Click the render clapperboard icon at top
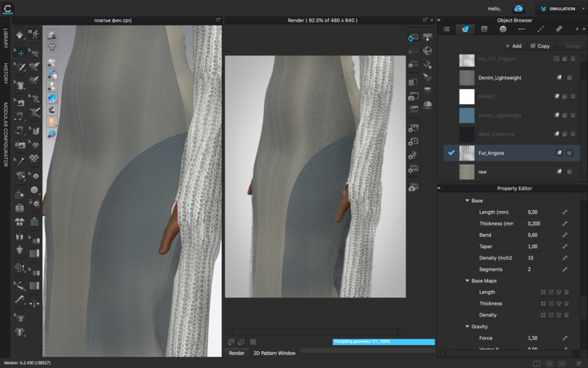 [x=413, y=37]
